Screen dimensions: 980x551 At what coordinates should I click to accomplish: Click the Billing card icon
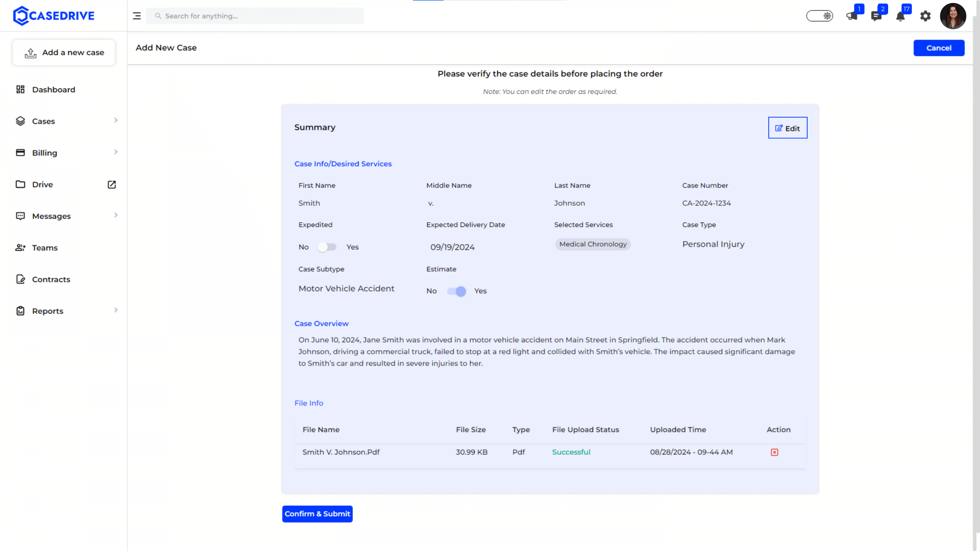20,152
